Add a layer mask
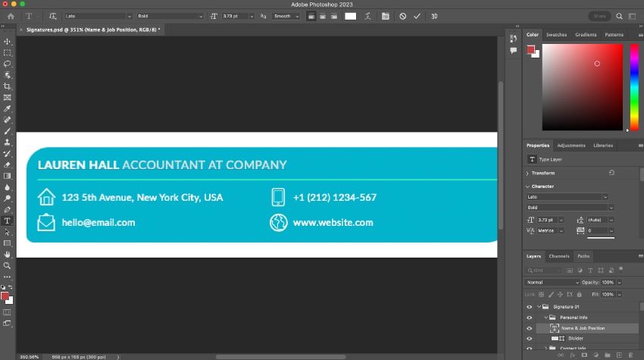The width and height of the screenshot is (644, 360). tap(584, 355)
